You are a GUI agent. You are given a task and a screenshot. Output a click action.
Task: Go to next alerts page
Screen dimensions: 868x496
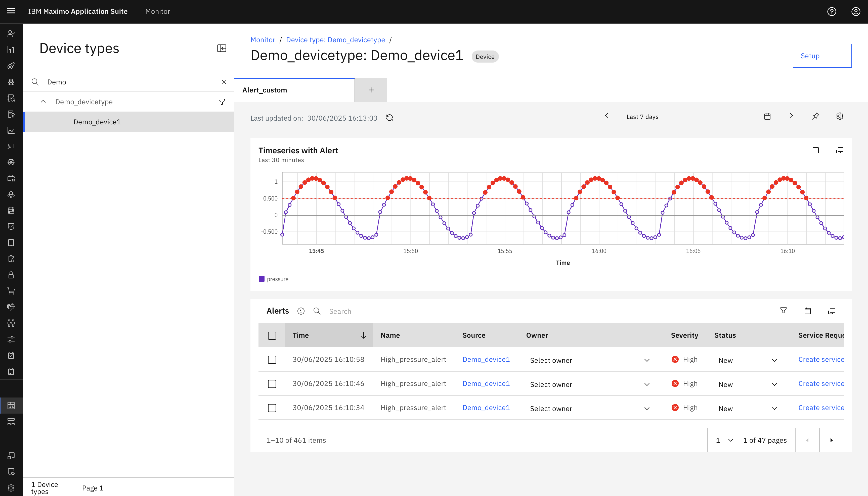pos(831,440)
